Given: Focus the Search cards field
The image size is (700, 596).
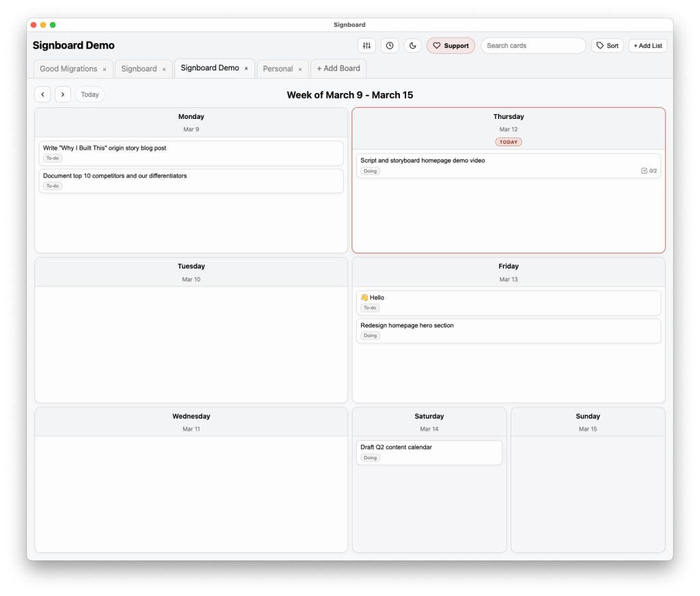Looking at the screenshot, I should (533, 46).
